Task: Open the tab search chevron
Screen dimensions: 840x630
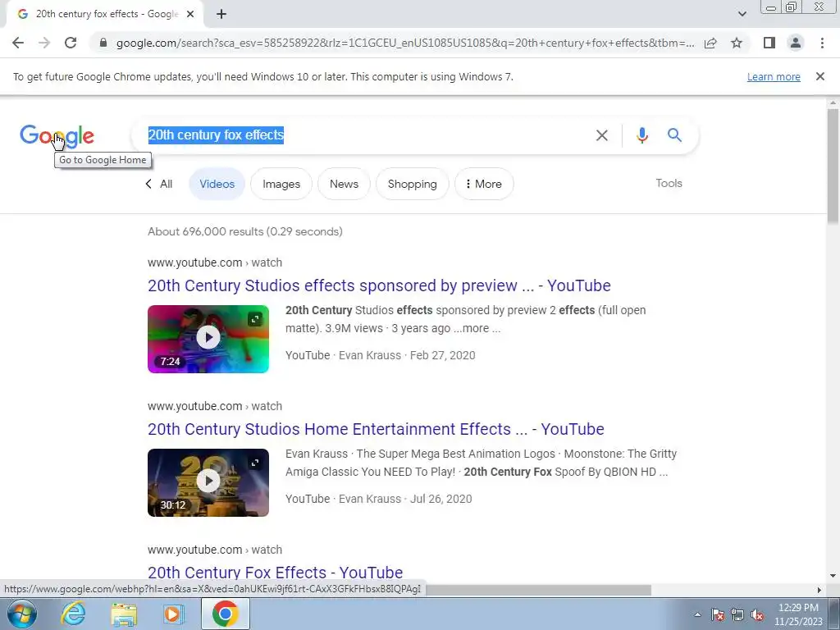Action: point(742,14)
